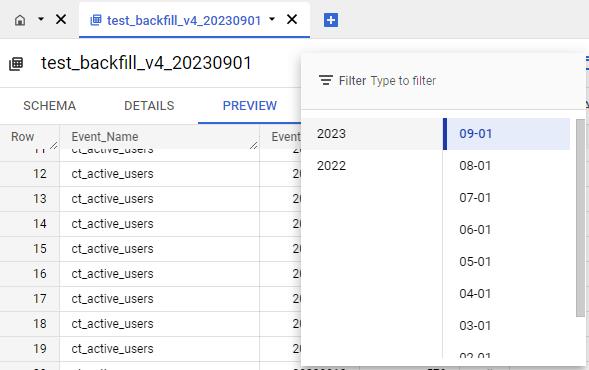Open the home tab icon

(20, 20)
